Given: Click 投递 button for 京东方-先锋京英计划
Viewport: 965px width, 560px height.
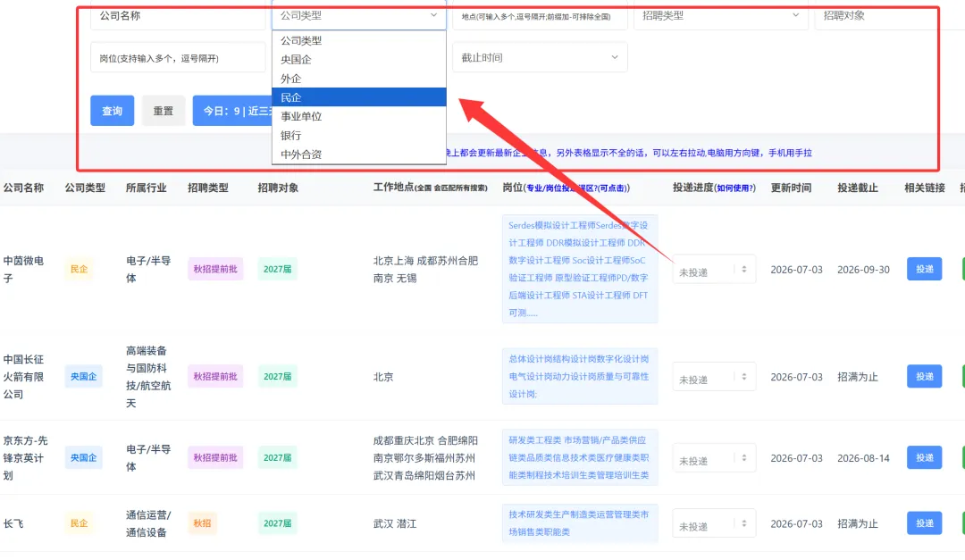Looking at the screenshot, I should [925, 457].
